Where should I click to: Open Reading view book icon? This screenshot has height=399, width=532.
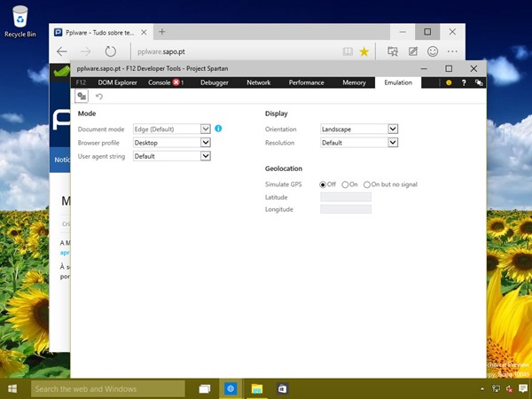(348, 51)
